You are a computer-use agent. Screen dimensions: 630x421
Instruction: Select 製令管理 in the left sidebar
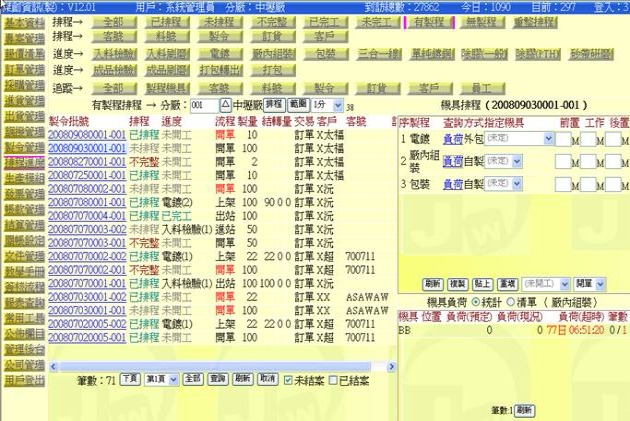point(23,146)
